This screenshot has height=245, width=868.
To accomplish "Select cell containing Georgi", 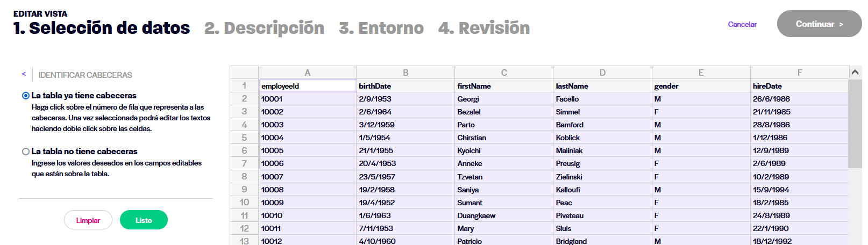I will pos(504,99).
